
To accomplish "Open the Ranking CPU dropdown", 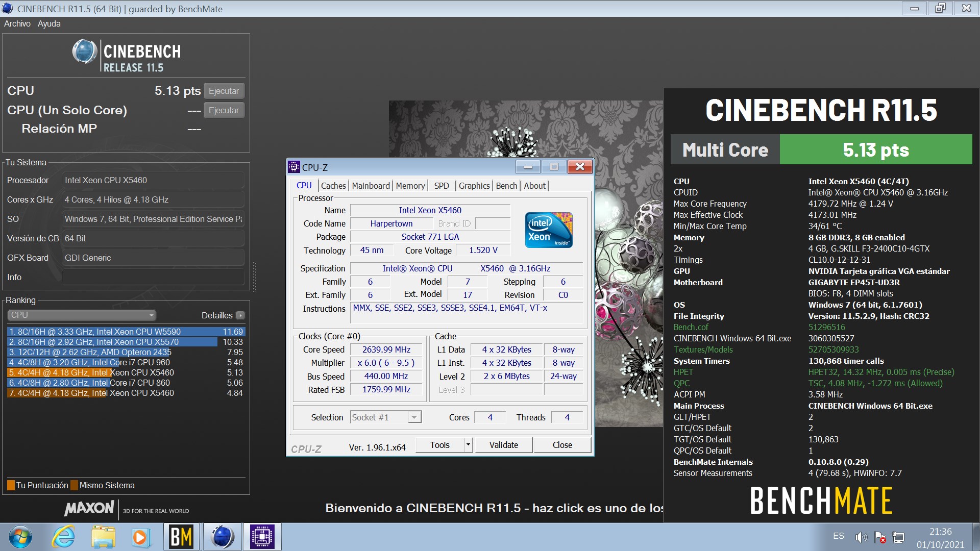I will (82, 315).
